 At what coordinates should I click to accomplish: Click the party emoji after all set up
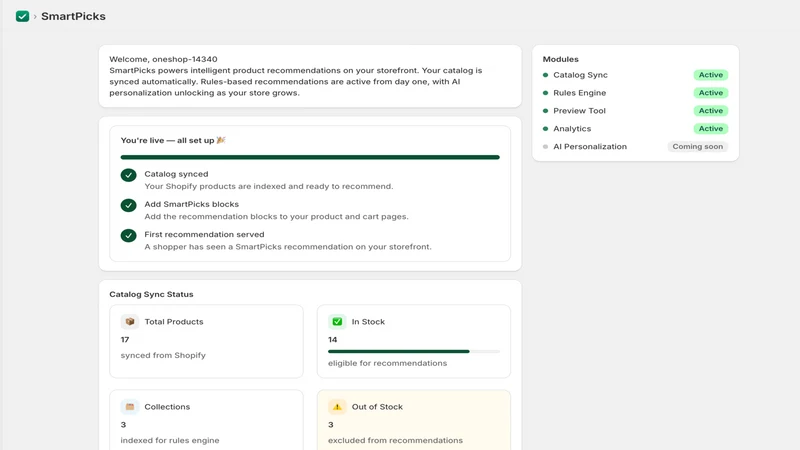pos(221,140)
